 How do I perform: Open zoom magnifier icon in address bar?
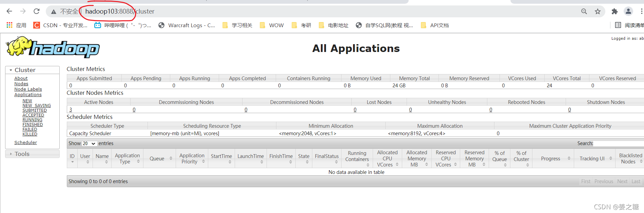coord(584,11)
